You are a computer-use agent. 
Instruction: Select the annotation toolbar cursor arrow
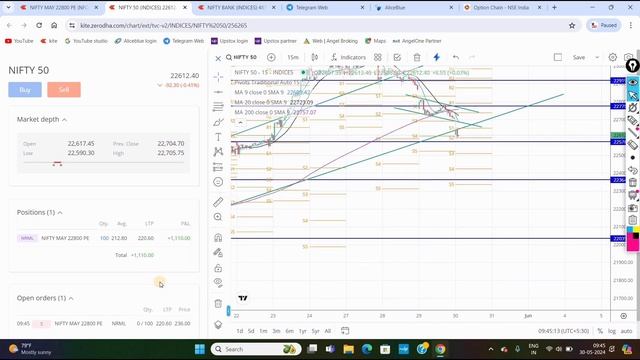(633, 96)
